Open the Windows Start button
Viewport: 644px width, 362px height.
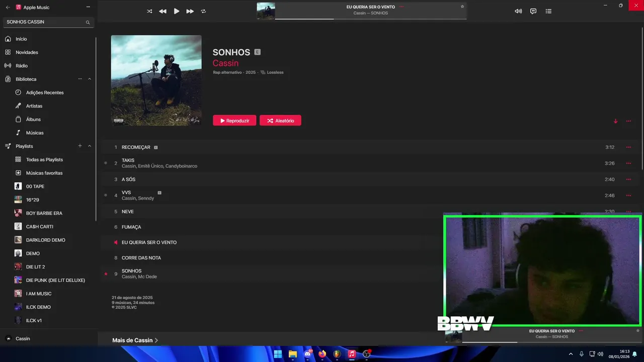(278, 354)
